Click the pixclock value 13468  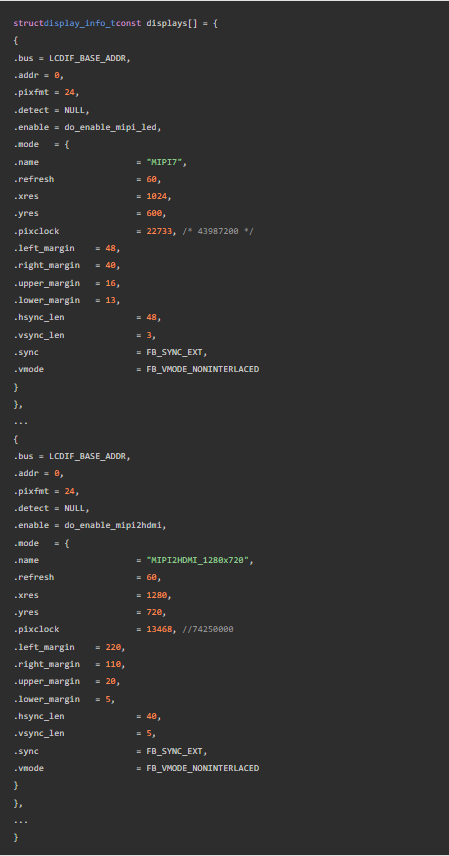tap(159, 629)
